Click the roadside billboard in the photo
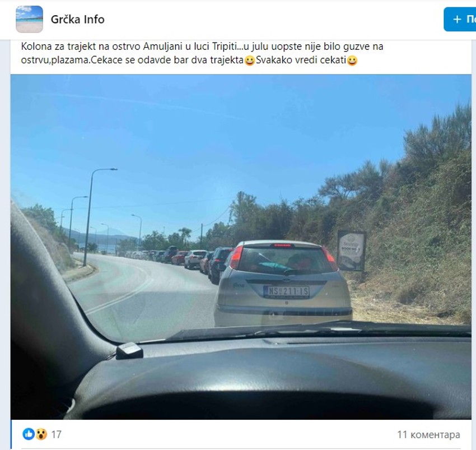This screenshot has width=476, height=450. point(351,250)
